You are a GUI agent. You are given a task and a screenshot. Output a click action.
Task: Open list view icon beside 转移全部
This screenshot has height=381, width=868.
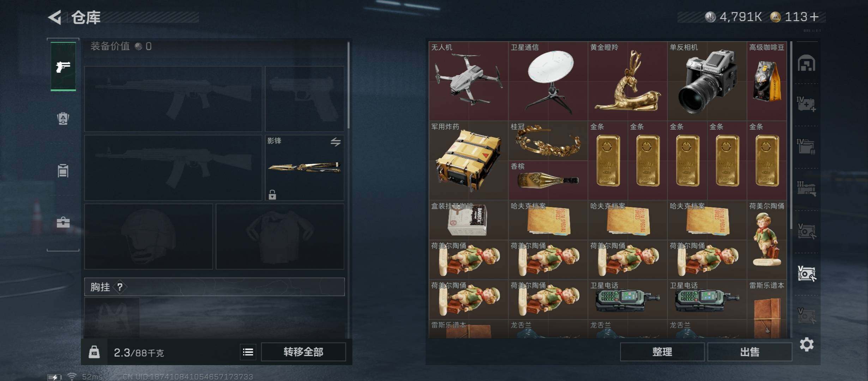pyautogui.click(x=248, y=352)
